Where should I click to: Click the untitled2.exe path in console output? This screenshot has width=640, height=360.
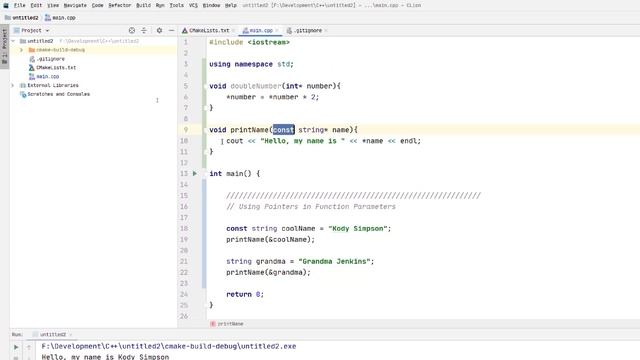(x=169, y=346)
